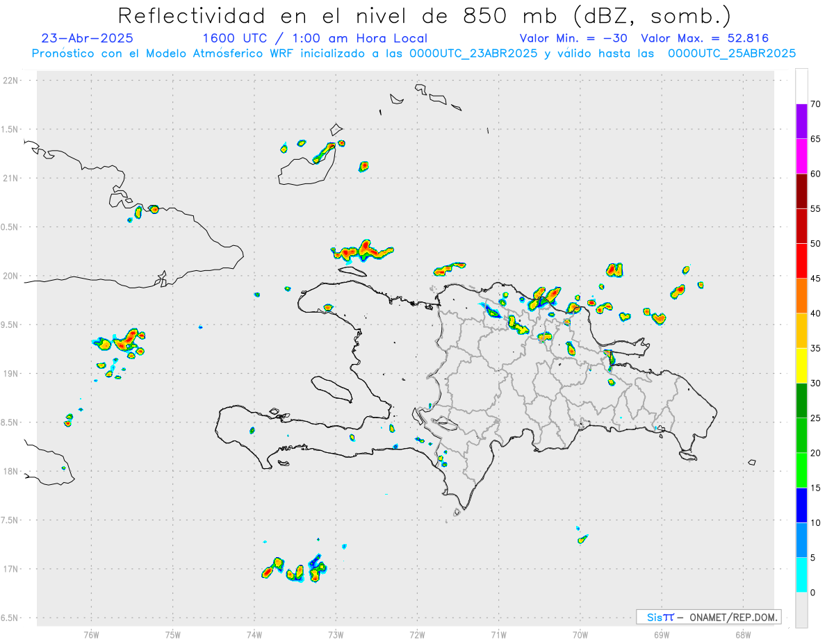834x644 pixels.
Task: Click the longitude label '73W'
Action: coord(336,635)
